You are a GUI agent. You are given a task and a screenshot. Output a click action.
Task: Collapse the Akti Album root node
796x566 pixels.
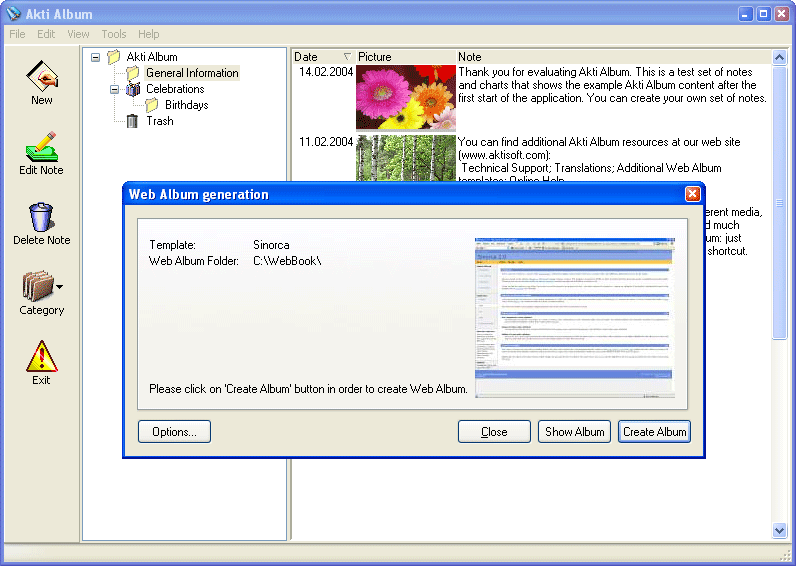point(95,57)
